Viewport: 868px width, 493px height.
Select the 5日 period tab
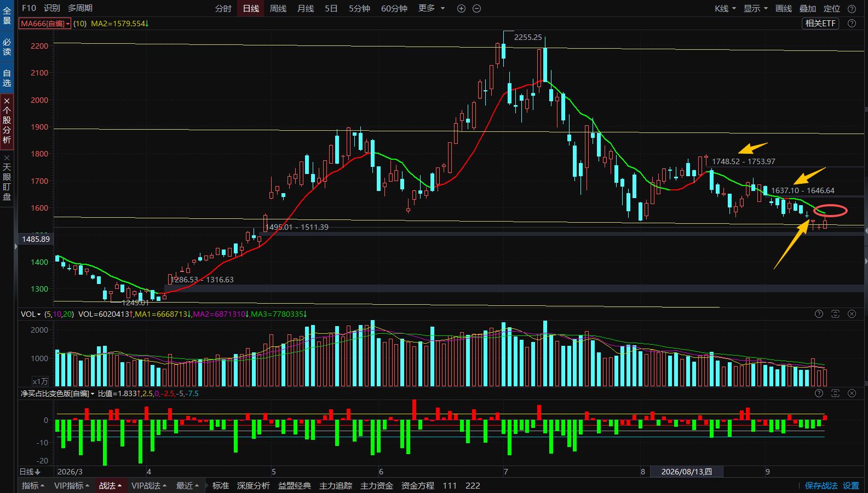click(331, 8)
